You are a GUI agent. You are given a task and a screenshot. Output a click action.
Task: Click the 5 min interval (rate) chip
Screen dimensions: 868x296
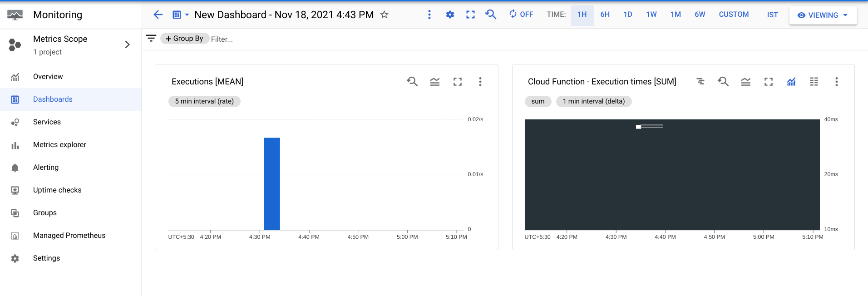(204, 101)
